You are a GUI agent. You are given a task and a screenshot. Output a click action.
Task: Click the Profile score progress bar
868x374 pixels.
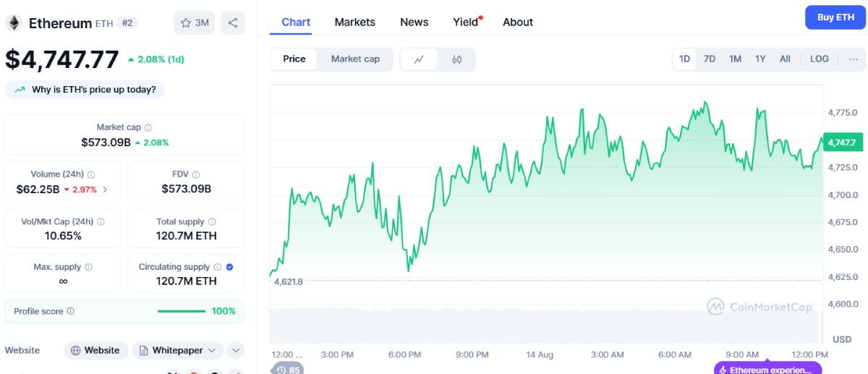[x=182, y=311]
